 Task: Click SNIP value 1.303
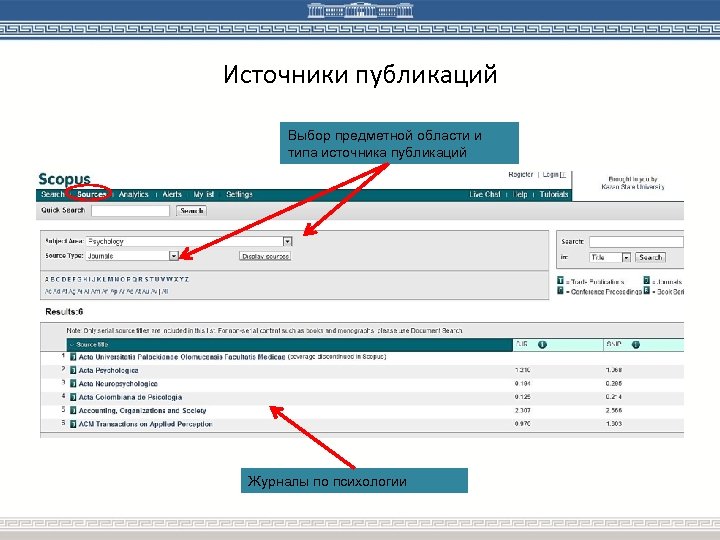[614, 424]
